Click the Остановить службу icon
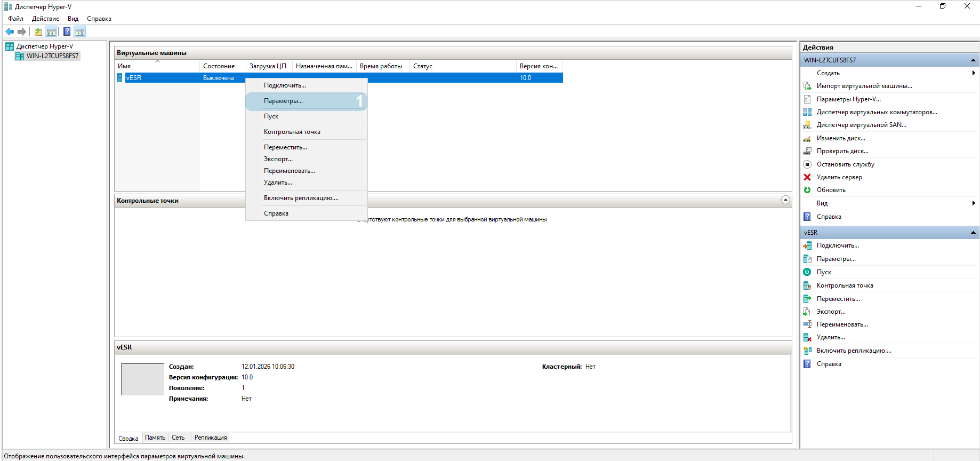 (807, 164)
